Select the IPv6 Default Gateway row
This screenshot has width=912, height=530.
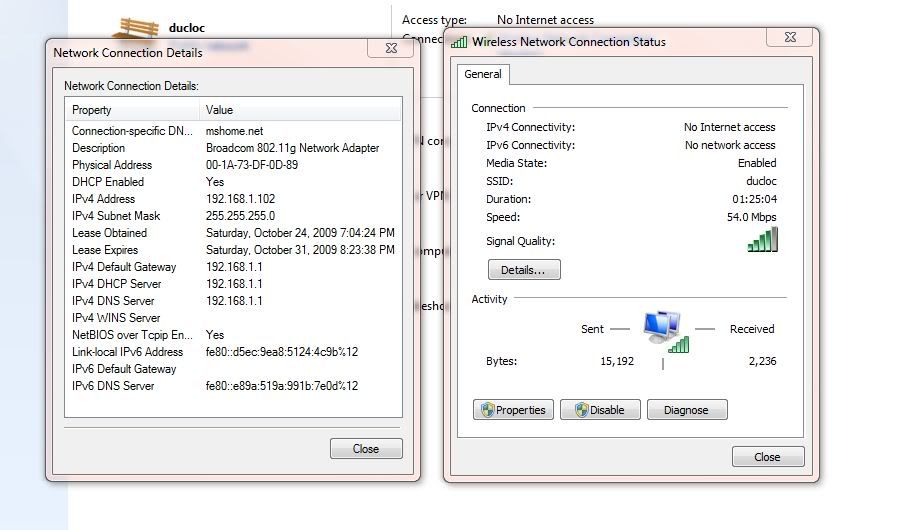[x=233, y=369]
